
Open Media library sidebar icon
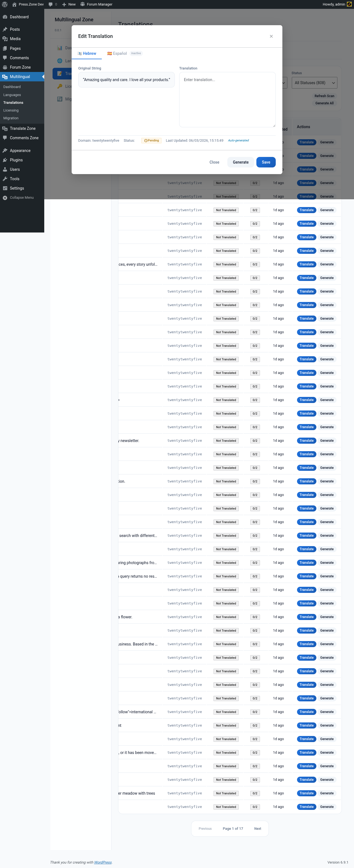(5, 39)
